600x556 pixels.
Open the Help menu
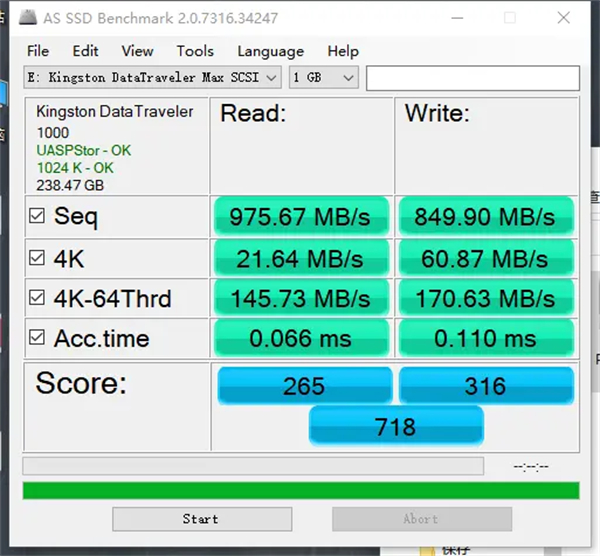click(343, 51)
